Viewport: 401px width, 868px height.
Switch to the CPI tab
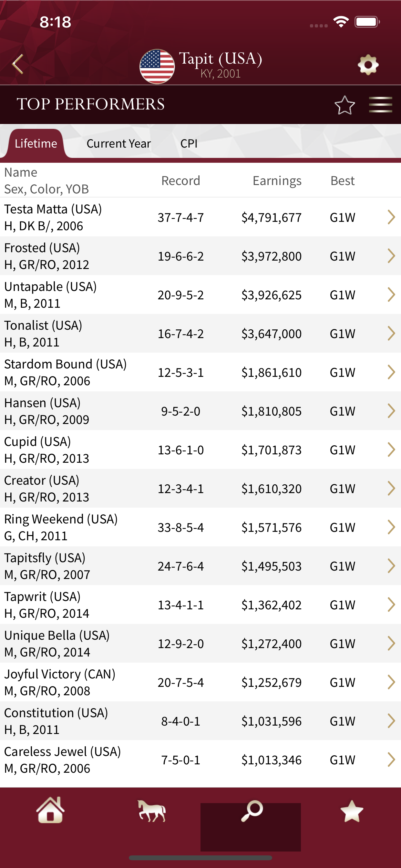[189, 144]
